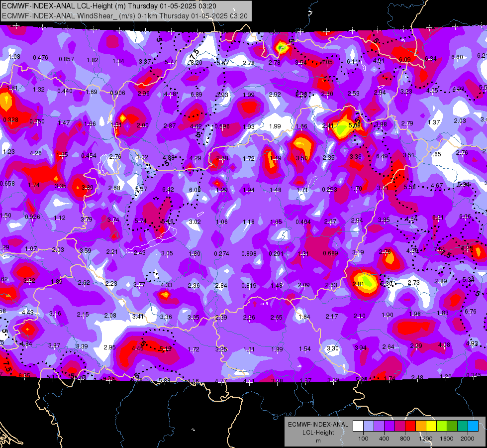Choose the yellow swatch at 1200
The width and height of the screenshot is (487, 448).
[x=431, y=426]
